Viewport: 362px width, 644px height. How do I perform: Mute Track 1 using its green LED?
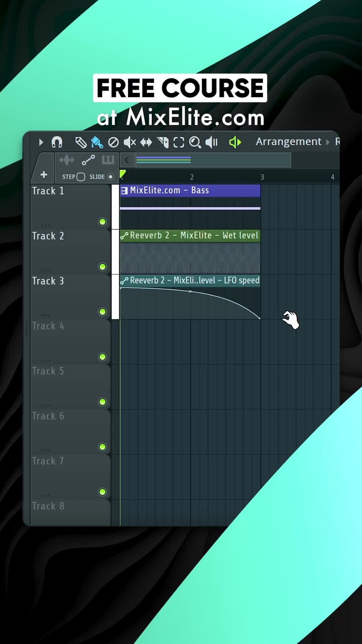coord(103,222)
